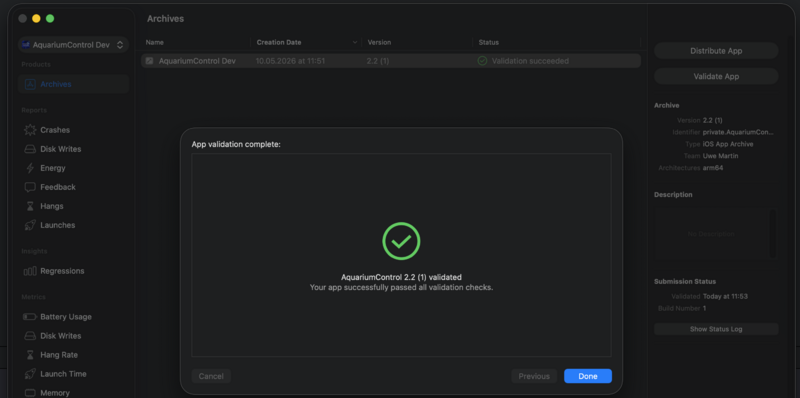
Task: Open the Launches rocket icon
Action: (x=30, y=225)
